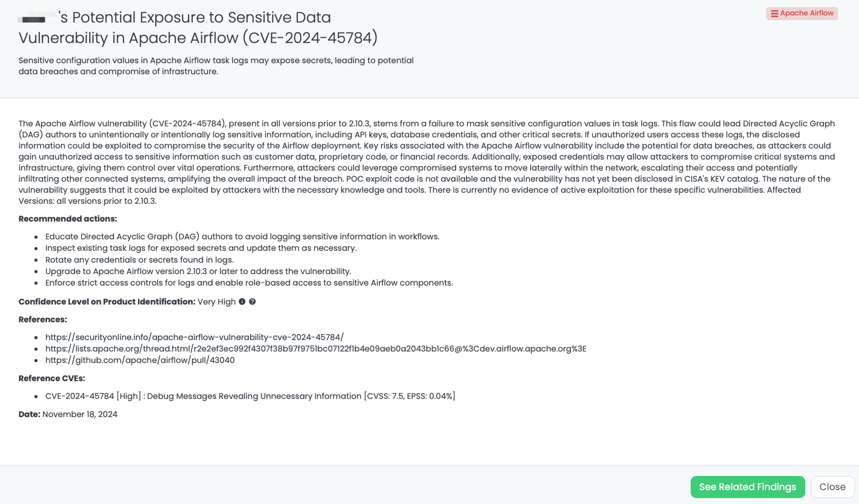The width and height of the screenshot is (859, 504).
Task: Open the securityonline.info vulnerability reference link
Action: pyautogui.click(x=194, y=336)
